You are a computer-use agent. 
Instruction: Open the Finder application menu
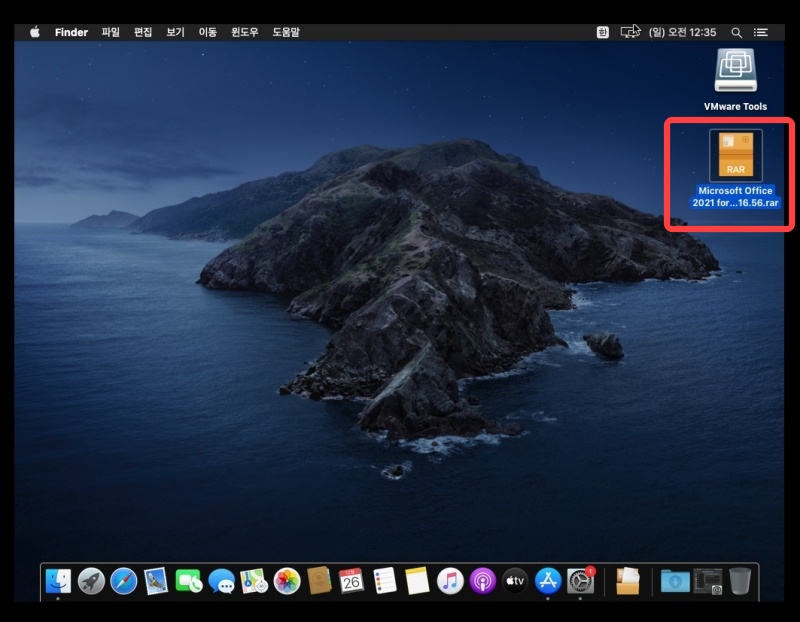tap(71, 32)
